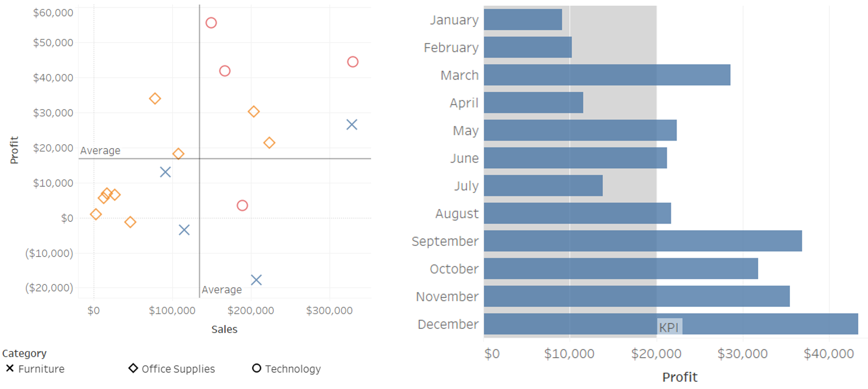Viewport: 868px width, 389px height.
Task: Click the horizontal Average reference line label
Action: click(101, 150)
